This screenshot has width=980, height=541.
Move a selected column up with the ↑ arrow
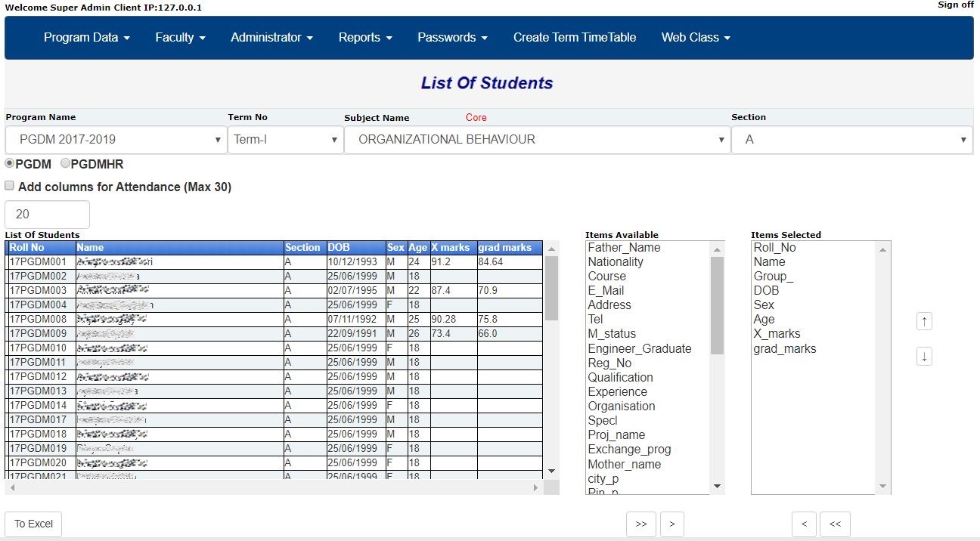pyautogui.click(x=924, y=320)
